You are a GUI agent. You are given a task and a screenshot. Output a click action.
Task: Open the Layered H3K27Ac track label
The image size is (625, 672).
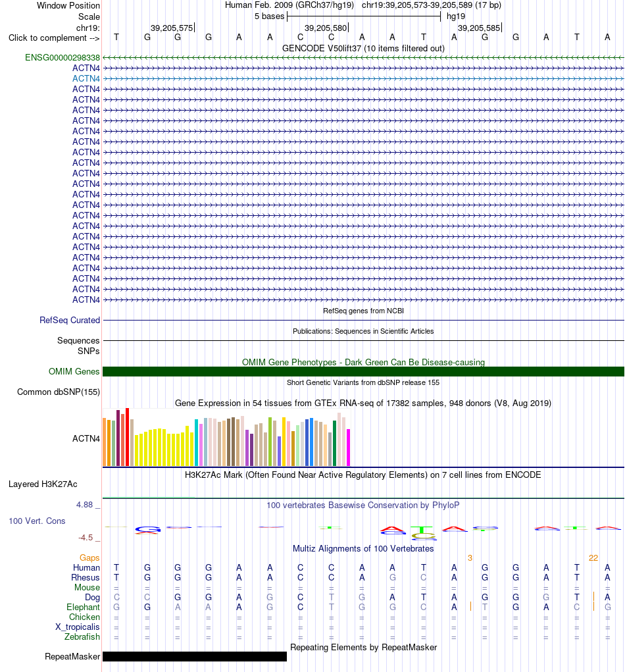43,484
